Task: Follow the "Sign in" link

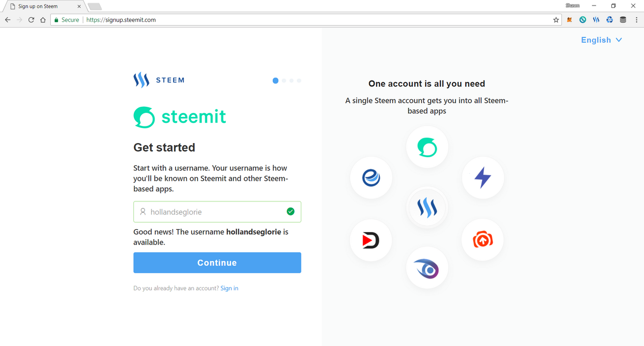Action: tap(229, 288)
